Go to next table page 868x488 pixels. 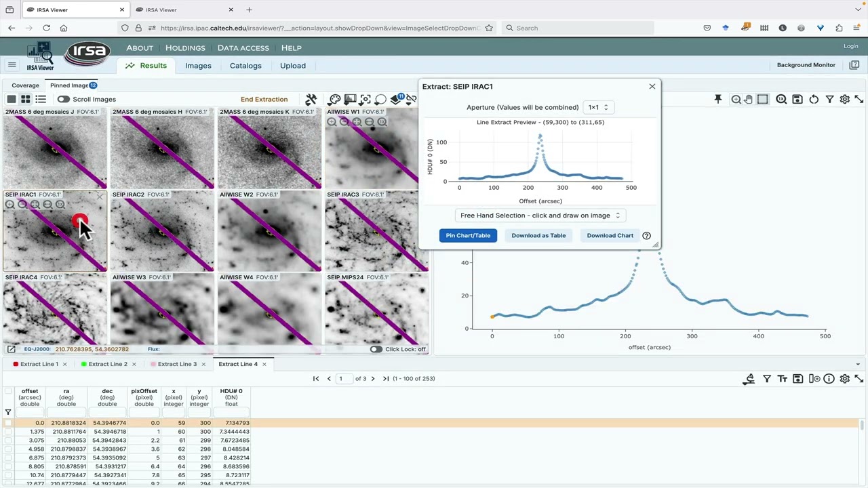(x=373, y=379)
